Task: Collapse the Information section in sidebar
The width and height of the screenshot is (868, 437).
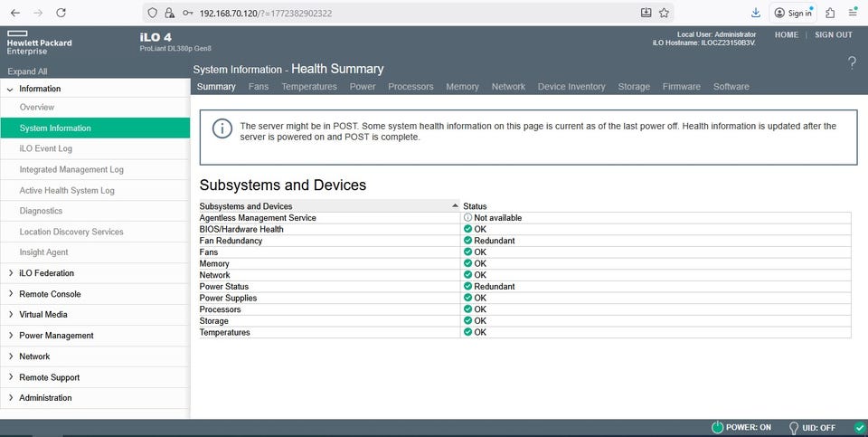Action: [x=10, y=89]
